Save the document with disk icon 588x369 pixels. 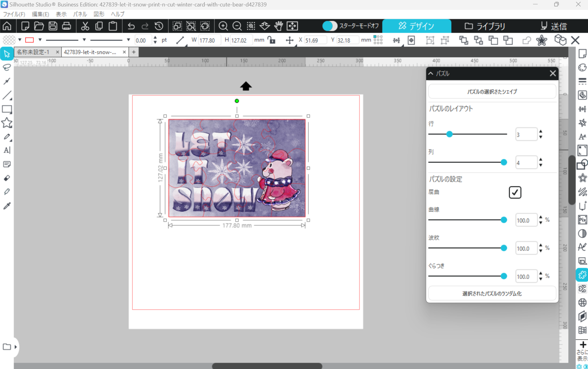pyautogui.click(x=53, y=26)
